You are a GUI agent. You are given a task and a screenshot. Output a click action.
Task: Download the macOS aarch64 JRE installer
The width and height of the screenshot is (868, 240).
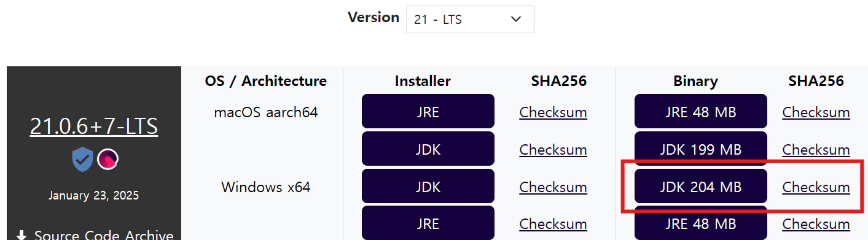pyautogui.click(x=428, y=111)
